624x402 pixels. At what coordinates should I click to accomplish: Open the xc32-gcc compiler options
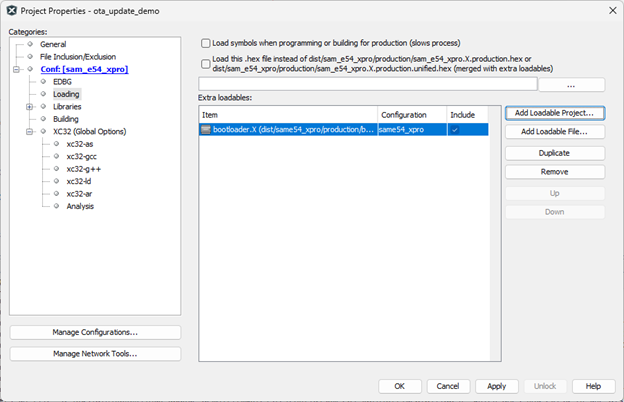(x=81, y=156)
